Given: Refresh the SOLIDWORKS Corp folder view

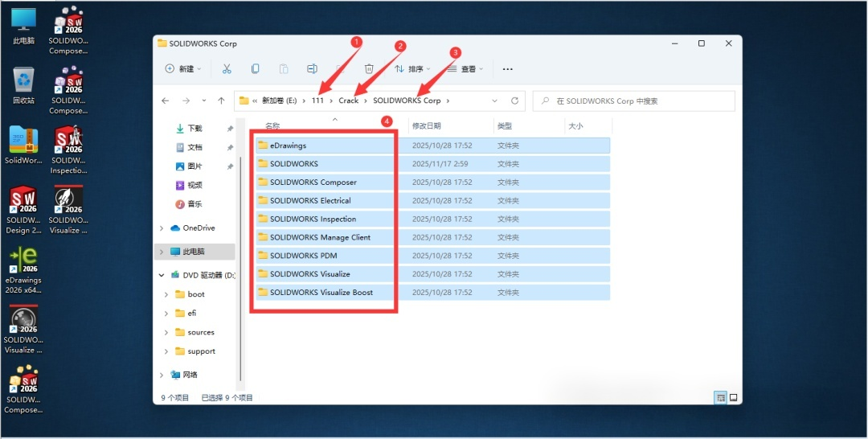Looking at the screenshot, I should click(x=515, y=101).
